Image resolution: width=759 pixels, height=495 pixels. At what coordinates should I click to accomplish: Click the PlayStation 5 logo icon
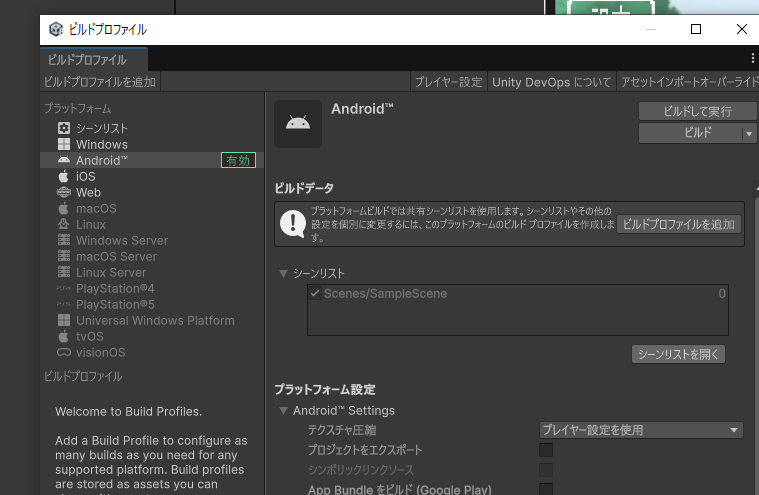(64, 304)
